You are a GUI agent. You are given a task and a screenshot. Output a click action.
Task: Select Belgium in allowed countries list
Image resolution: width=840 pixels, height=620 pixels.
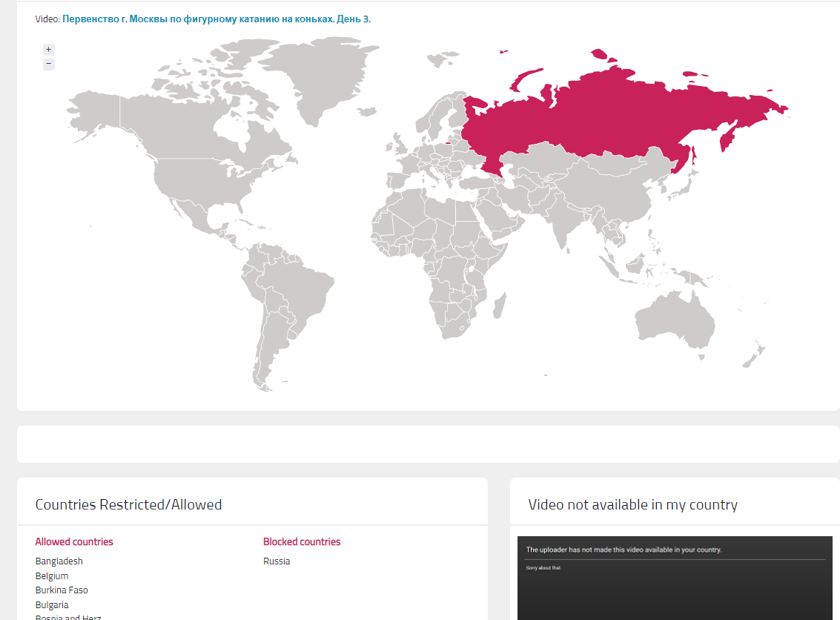tap(52, 576)
